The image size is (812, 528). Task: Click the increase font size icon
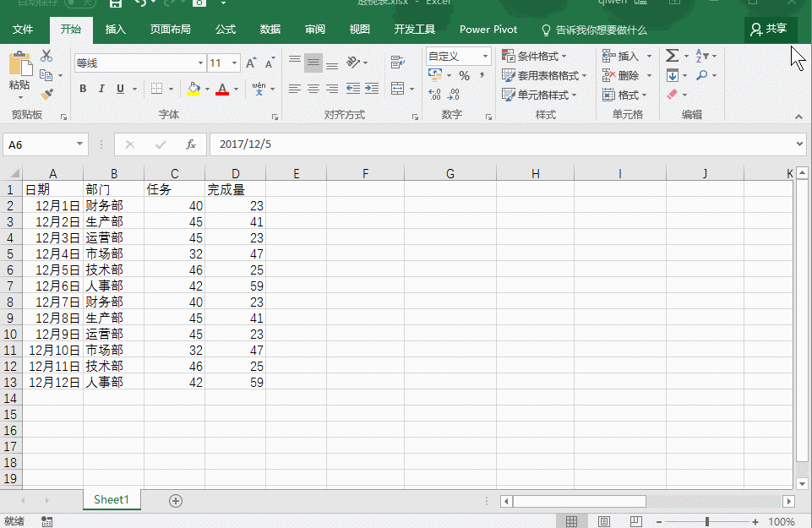coord(251,63)
